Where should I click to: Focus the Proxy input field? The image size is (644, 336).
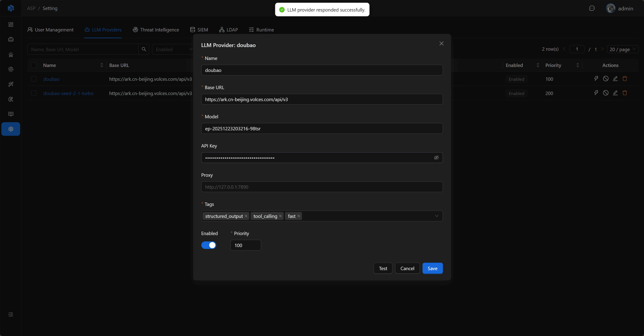(x=322, y=187)
